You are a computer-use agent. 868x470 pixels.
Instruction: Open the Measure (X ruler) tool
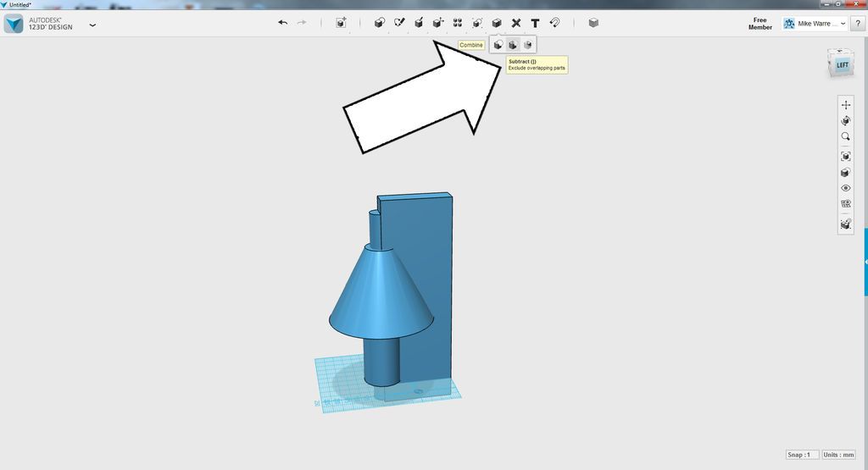click(x=516, y=23)
